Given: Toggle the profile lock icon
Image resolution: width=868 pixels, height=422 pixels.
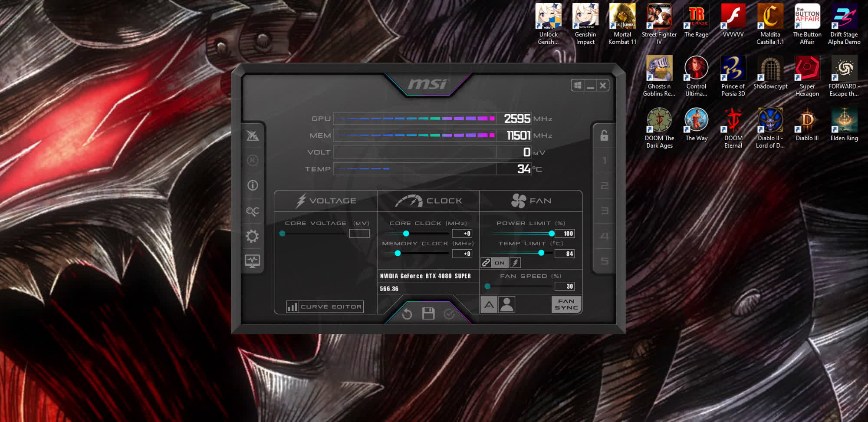Looking at the screenshot, I should 604,135.
